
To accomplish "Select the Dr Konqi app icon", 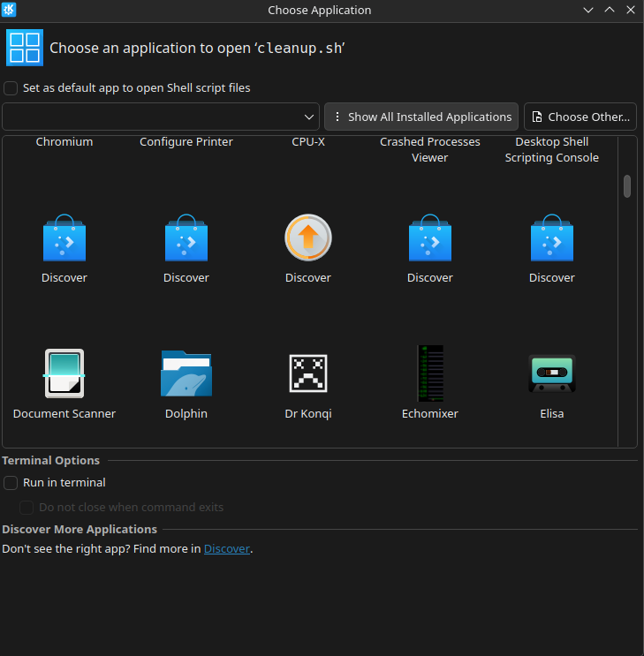I will 308,373.
